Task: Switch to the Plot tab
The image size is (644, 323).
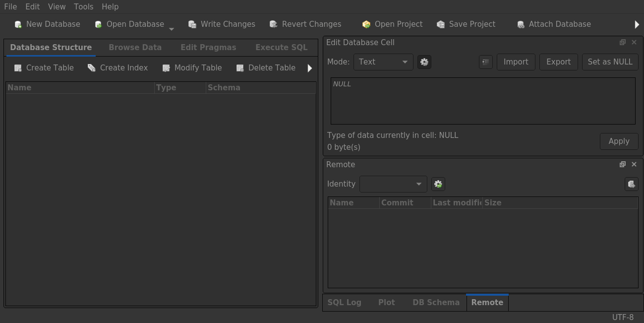Action: click(387, 303)
